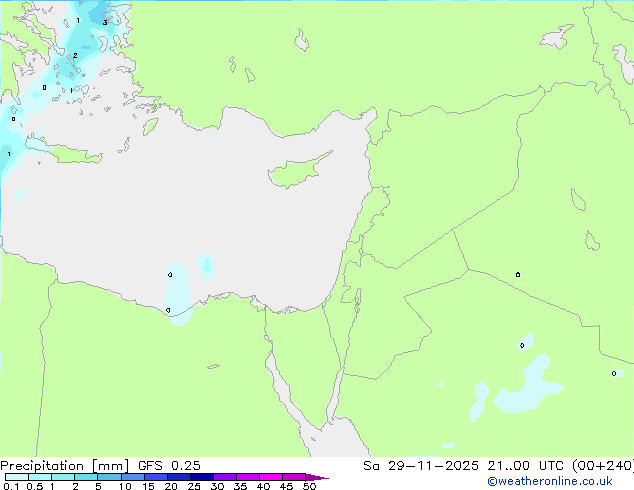The height and width of the screenshot is (490, 634).
Task: Click the '3' precipitation value on map
Action: pyautogui.click(x=105, y=23)
